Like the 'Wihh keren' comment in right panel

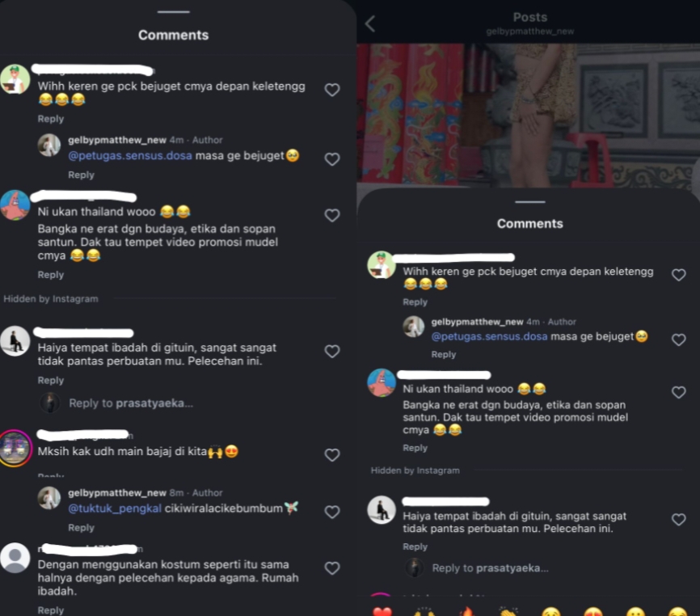[x=678, y=275]
